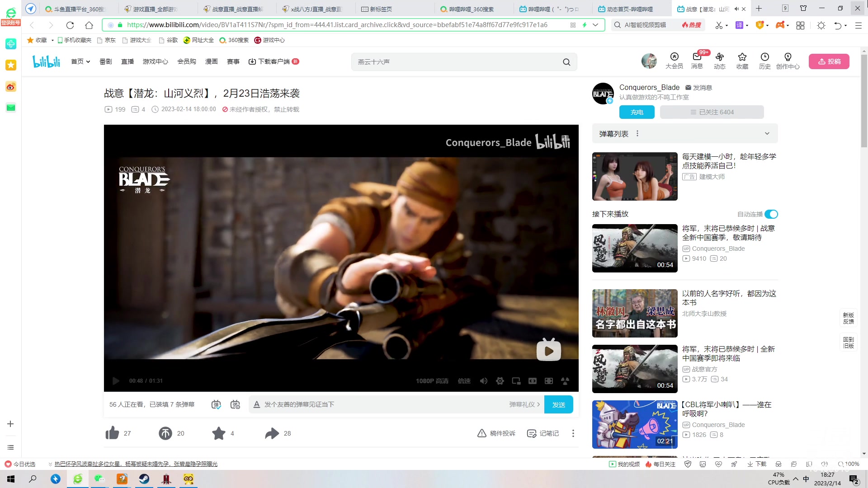Screen dimensions: 868x488
Task: Open 消息 messages icon
Action: 697,61
